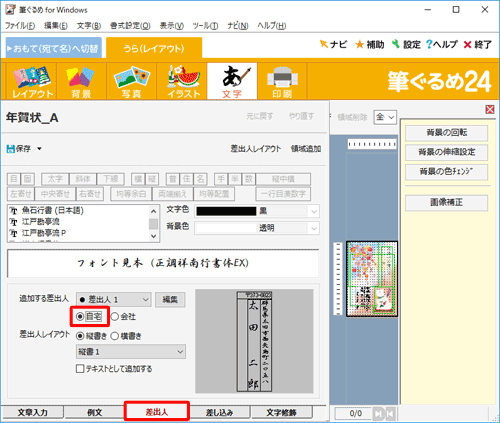Select うら(レイアウト) tab
Viewport: 500px width, 423px height.
click(x=154, y=48)
